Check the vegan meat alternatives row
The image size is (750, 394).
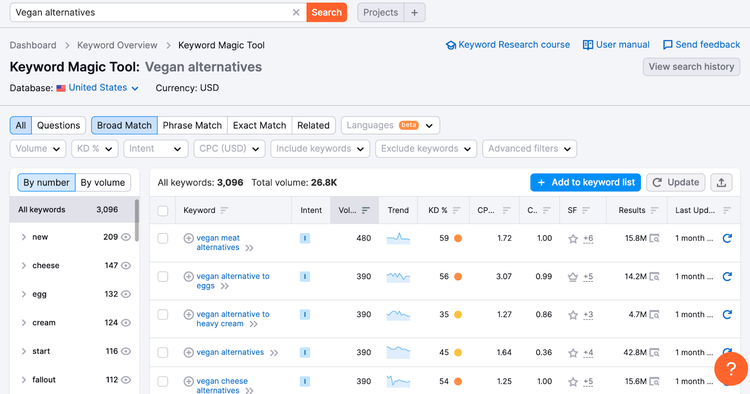[x=163, y=238]
